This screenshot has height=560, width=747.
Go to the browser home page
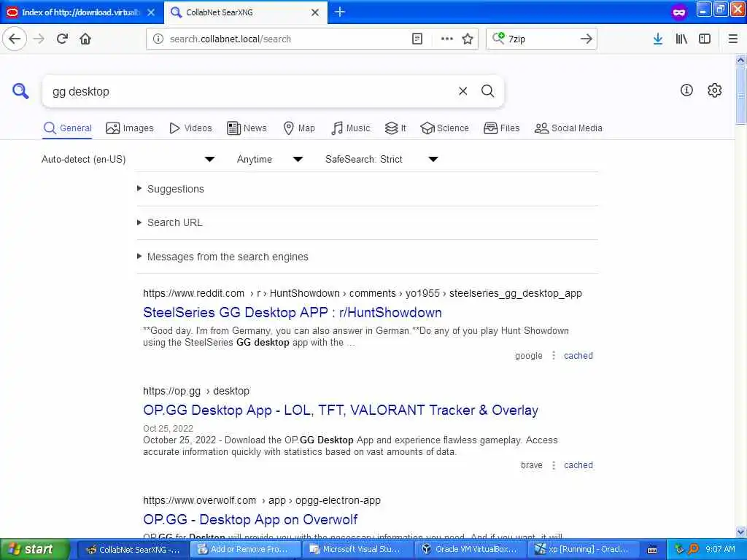coord(85,39)
